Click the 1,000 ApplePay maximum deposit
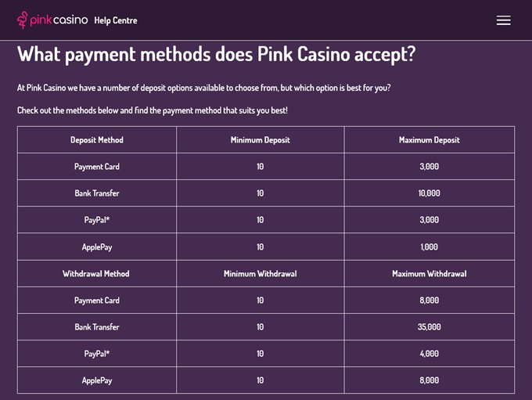Screen dimensions: 532x400 coord(429,247)
